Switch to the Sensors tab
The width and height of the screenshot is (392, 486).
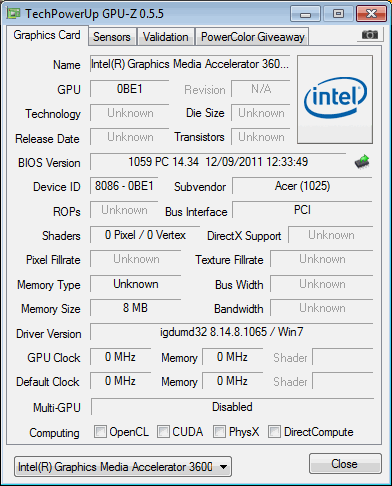(x=112, y=37)
